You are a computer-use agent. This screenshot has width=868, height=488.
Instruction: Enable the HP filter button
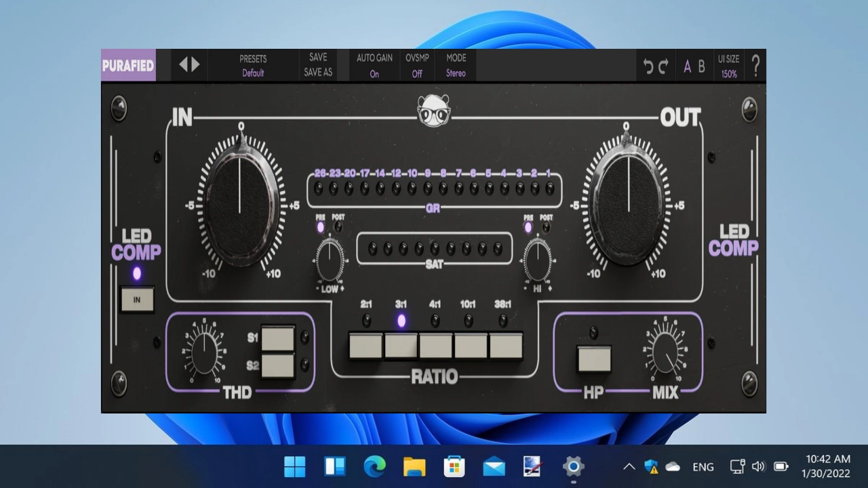(x=594, y=359)
